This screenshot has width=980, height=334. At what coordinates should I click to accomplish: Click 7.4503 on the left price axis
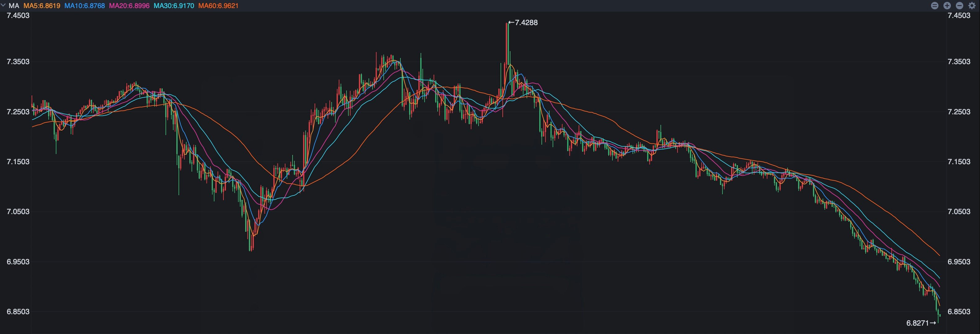(18, 15)
